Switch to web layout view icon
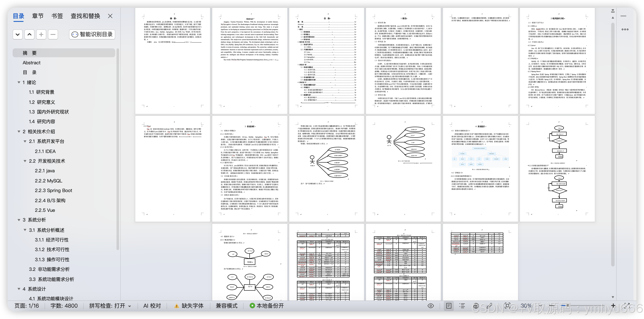This screenshot has width=644, height=319. pos(476,306)
